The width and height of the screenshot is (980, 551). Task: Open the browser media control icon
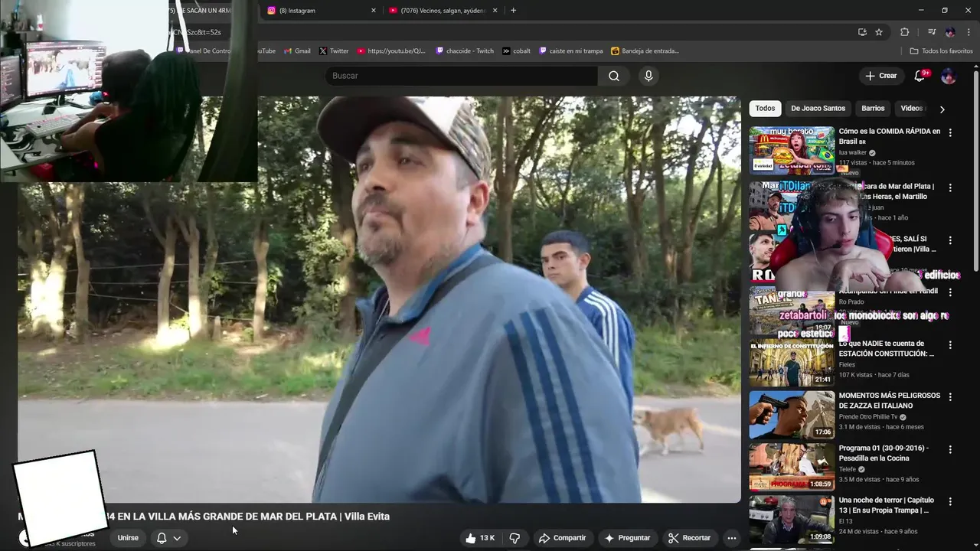click(x=932, y=32)
